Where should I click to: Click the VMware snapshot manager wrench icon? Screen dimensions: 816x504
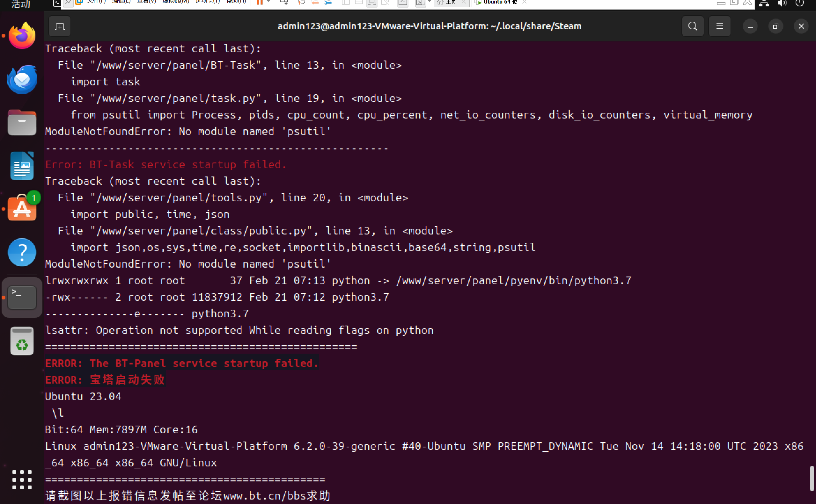coord(328,2)
